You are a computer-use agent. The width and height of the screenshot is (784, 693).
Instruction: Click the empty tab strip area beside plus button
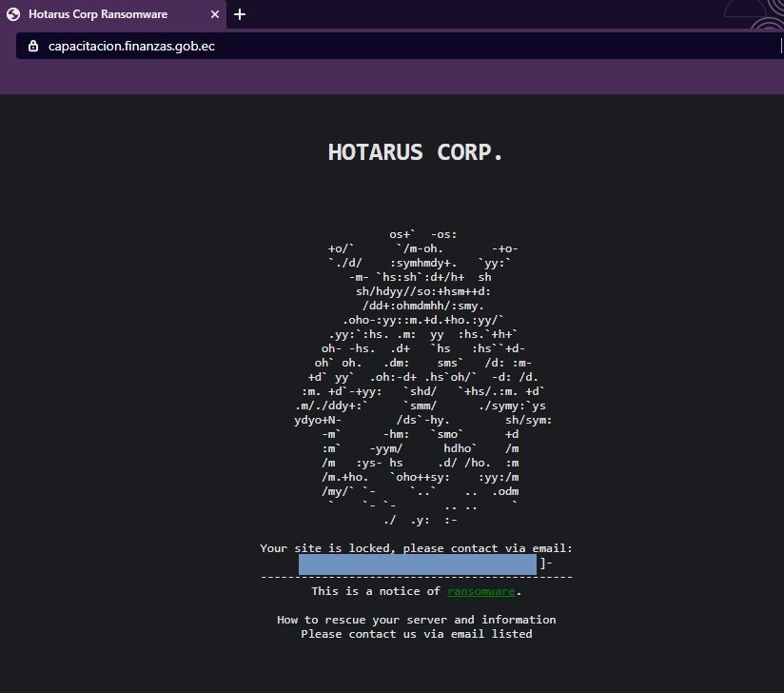click(x=514, y=14)
